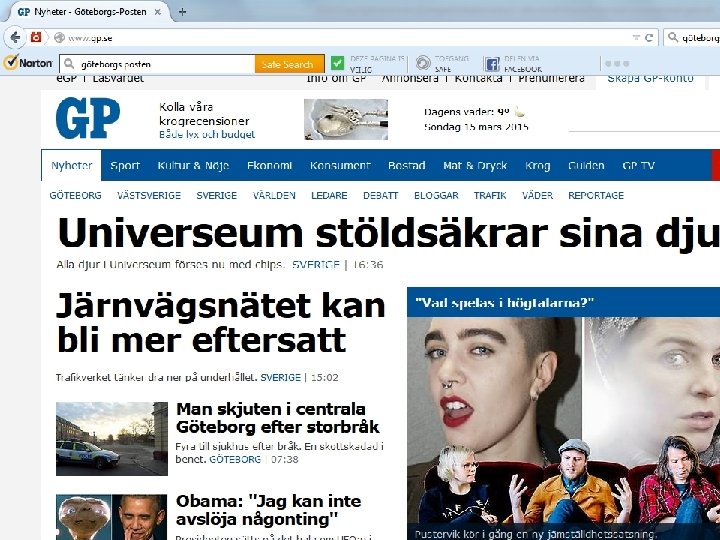The height and width of the screenshot is (540, 720).
Task: Open the Sport section
Action: 125,165
